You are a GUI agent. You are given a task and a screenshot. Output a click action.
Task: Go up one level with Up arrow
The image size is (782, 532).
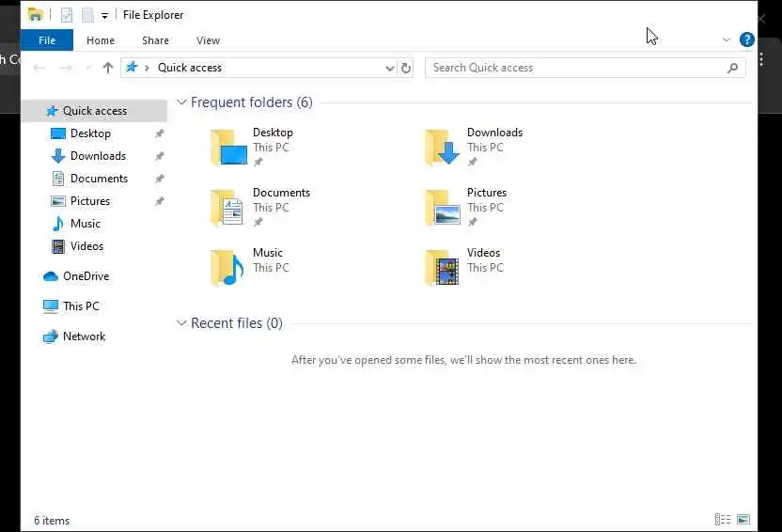(x=108, y=68)
